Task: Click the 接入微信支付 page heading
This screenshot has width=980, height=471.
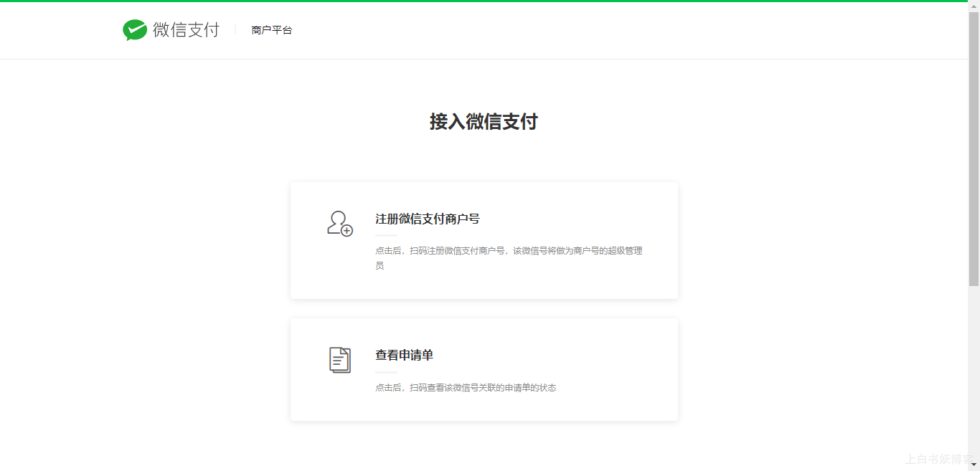Action: click(x=484, y=121)
